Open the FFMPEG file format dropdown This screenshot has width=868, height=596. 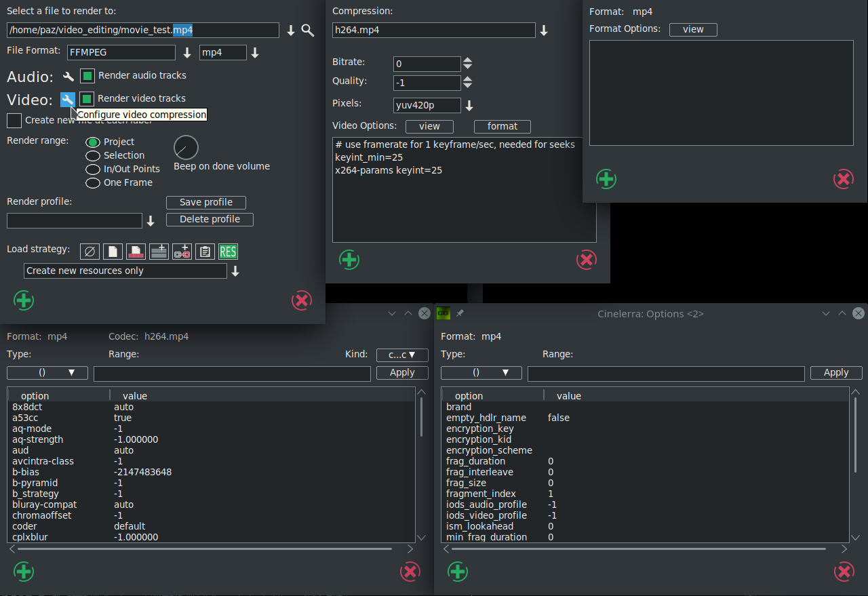click(x=186, y=52)
